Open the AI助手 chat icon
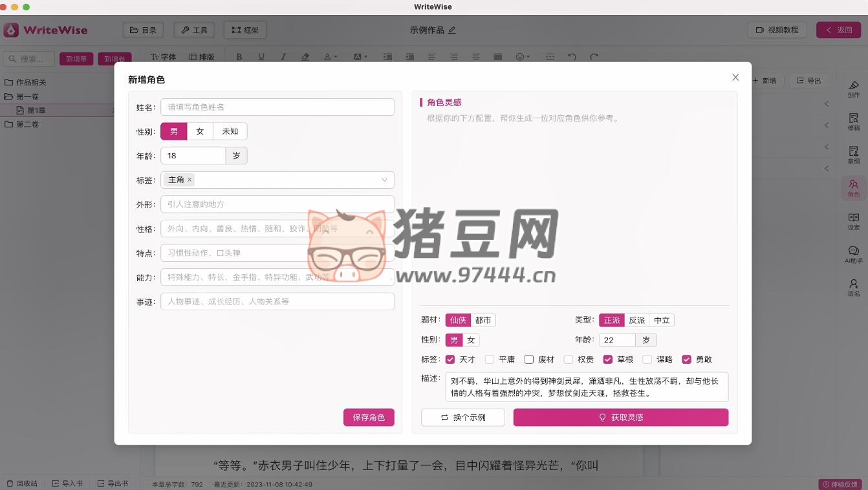 point(853,254)
